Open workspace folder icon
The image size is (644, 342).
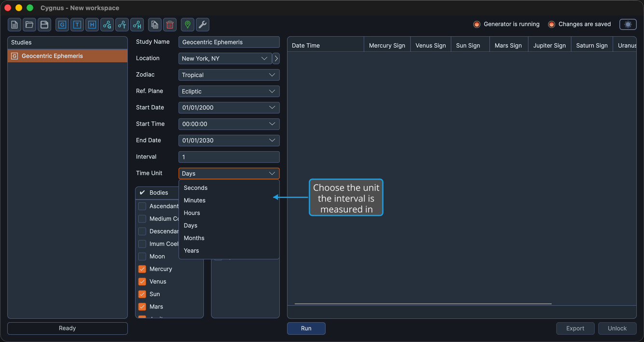29,25
